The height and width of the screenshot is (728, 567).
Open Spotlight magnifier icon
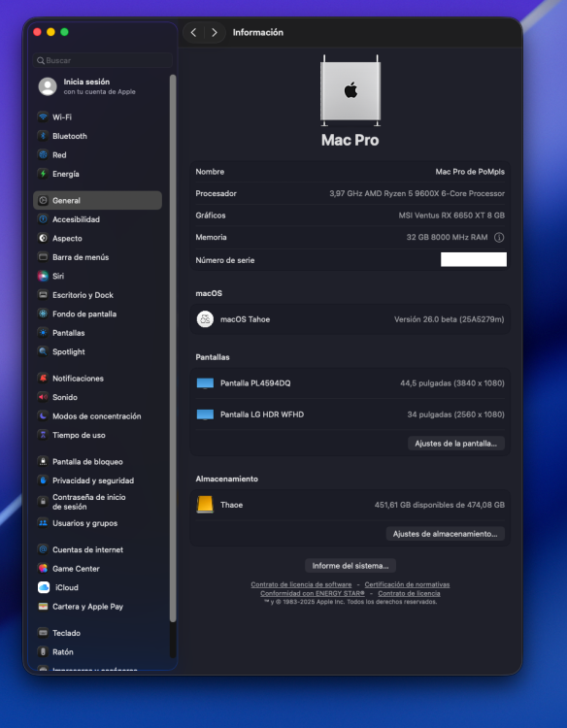tap(43, 351)
